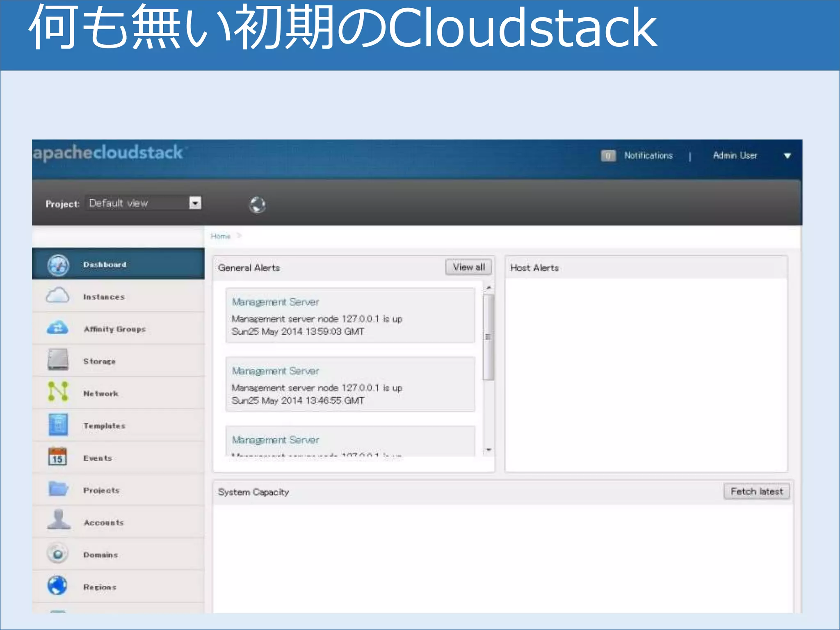This screenshot has width=840, height=630.
Task: Select Storage in the sidebar
Action: (x=118, y=361)
